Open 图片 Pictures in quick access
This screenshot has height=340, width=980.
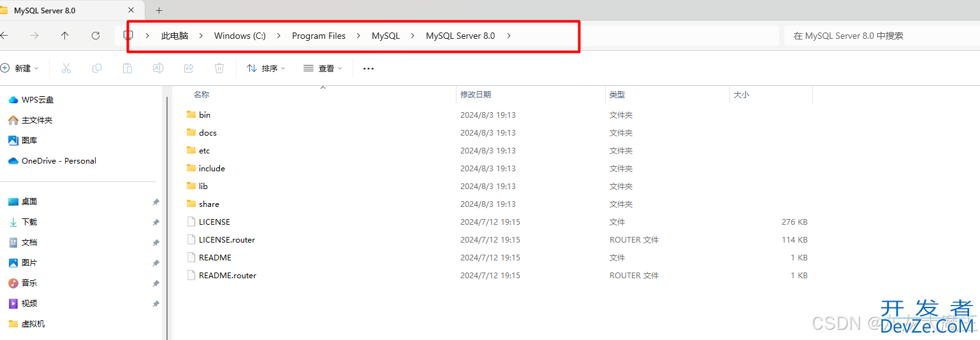click(23, 262)
